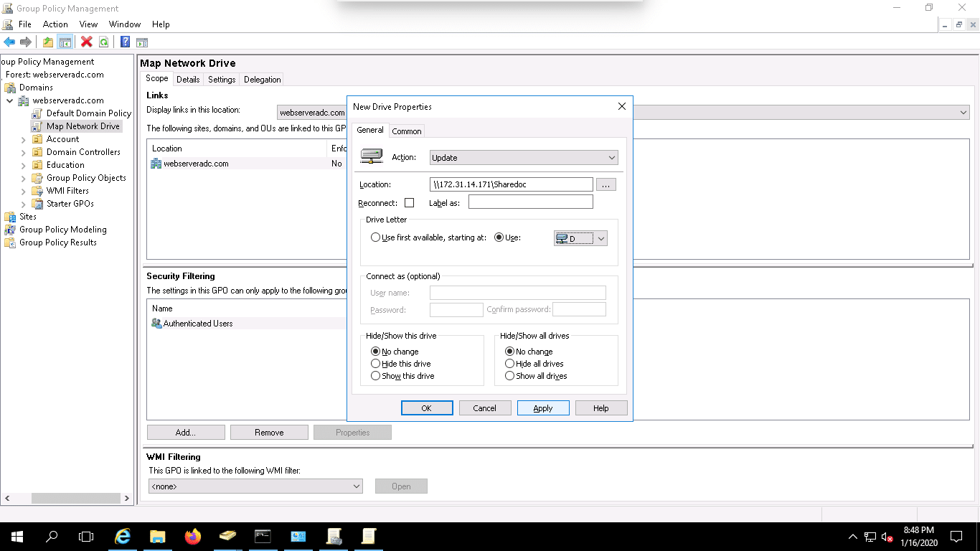Click the Help button in dialog

tap(601, 408)
